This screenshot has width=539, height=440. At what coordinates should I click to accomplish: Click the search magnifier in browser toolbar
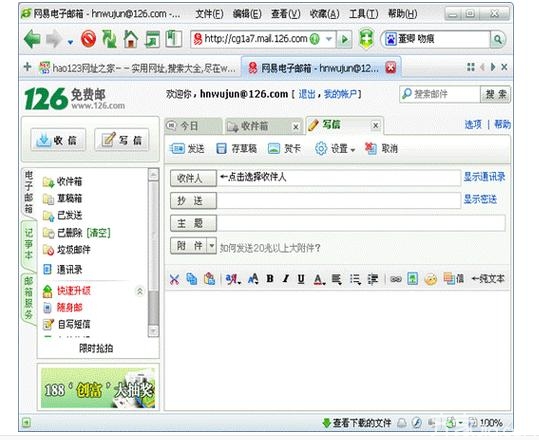pyautogui.click(x=497, y=40)
